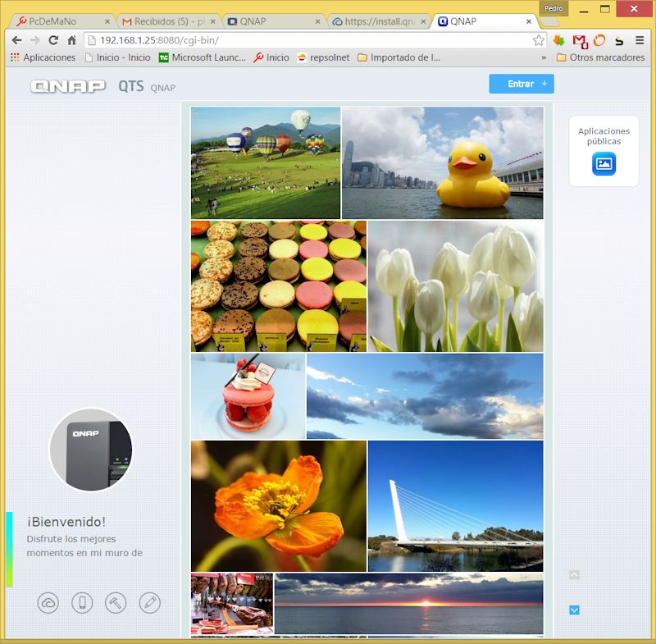The image size is (656, 644).
Task: Click the blue scroll-down arrow near photo wall
Action: click(575, 610)
